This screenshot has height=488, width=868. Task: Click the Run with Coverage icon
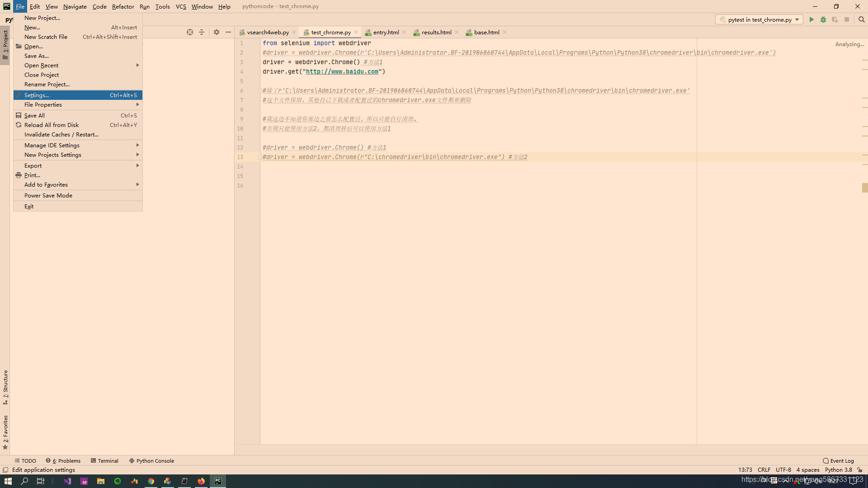click(x=835, y=19)
